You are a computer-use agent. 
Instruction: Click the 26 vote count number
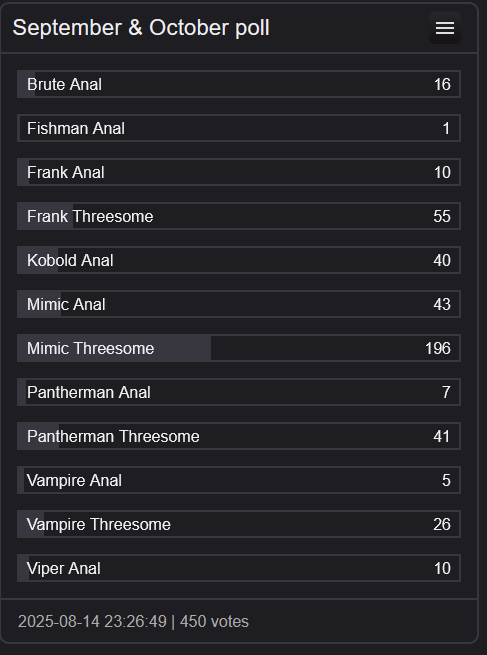442,524
